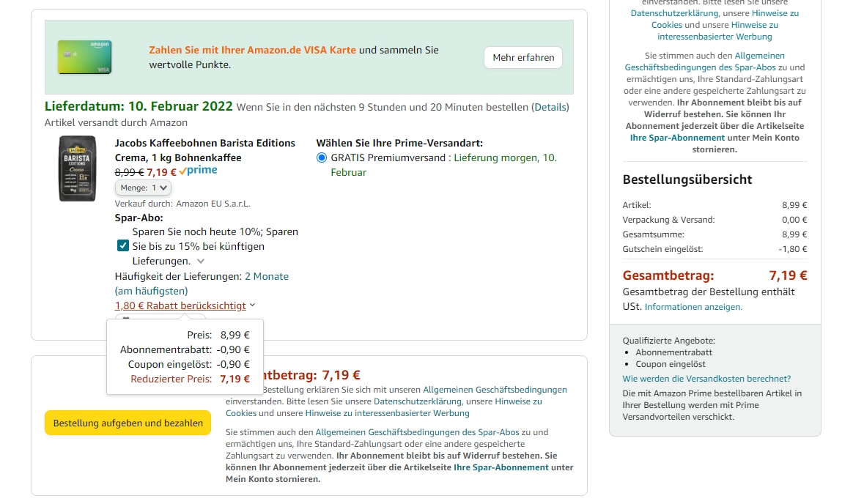Screen dimensions: 864x504
Task: Click Verpackung & Versand 0,00 € amount
Action: (794, 220)
